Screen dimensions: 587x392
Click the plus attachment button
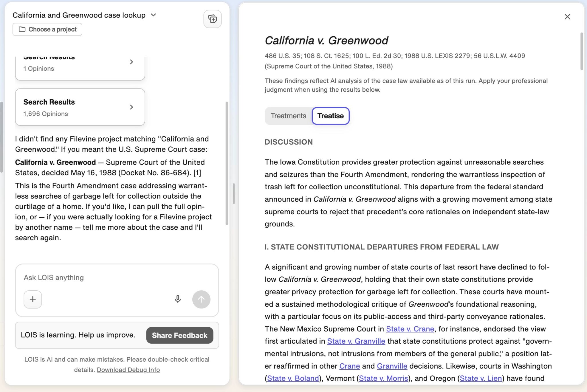click(33, 299)
